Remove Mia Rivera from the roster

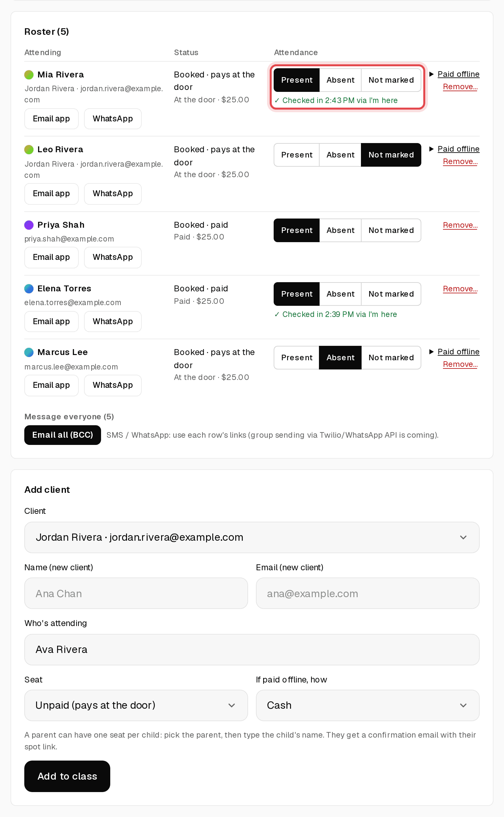[x=460, y=87]
